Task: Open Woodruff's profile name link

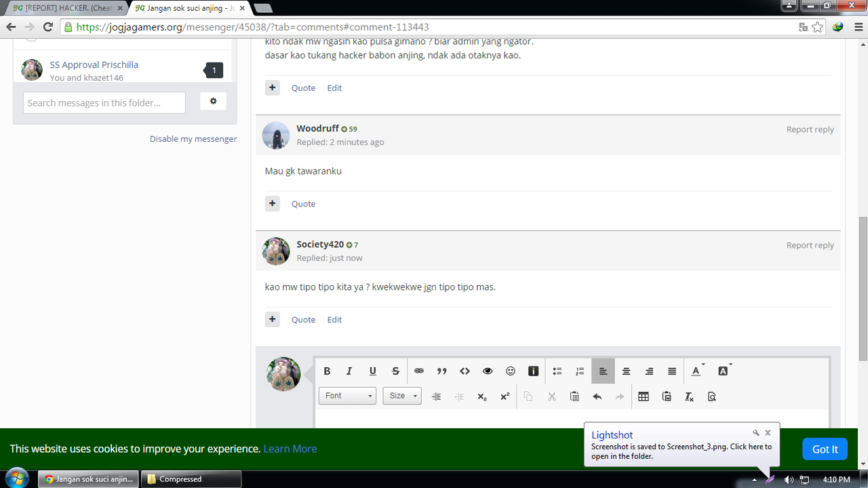Action: click(x=317, y=128)
